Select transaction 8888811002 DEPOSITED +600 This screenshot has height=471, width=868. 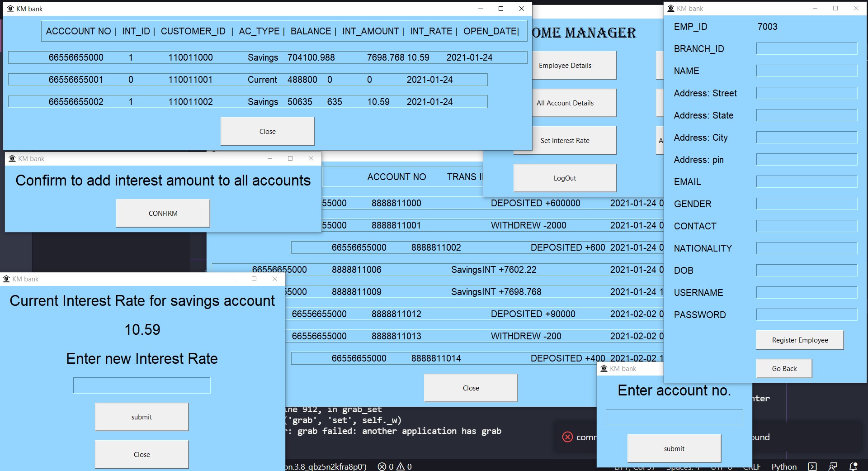pyautogui.click(x=477, y=247)
